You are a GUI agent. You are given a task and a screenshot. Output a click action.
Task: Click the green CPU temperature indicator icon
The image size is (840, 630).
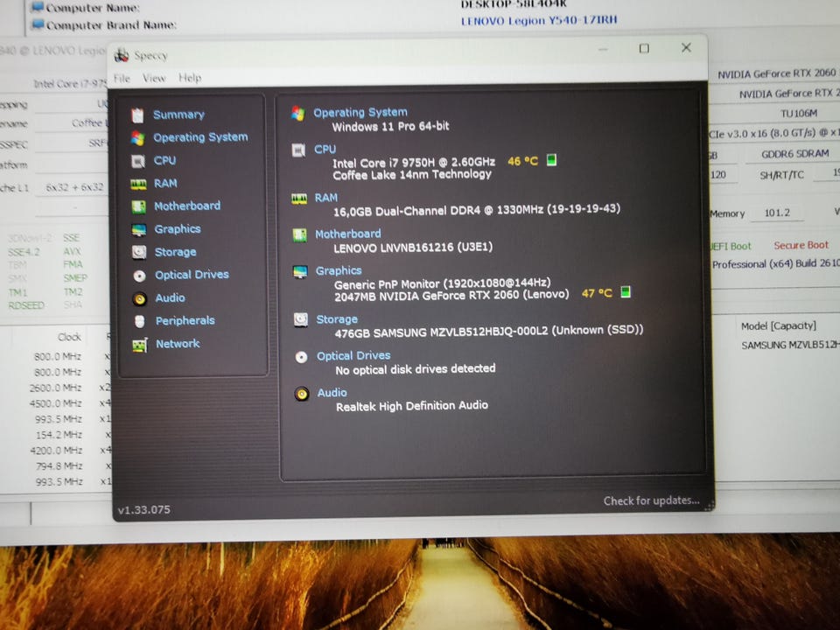click(x=551, y=159)
